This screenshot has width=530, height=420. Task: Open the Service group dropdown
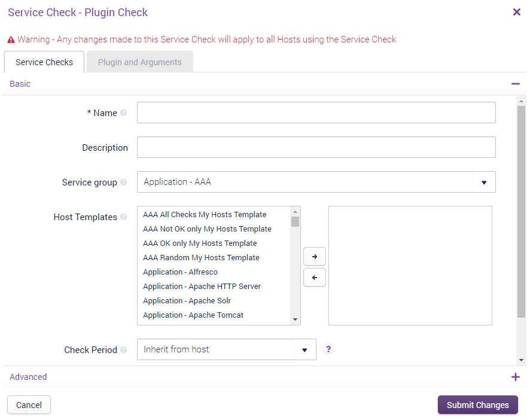tap(316, 182)
